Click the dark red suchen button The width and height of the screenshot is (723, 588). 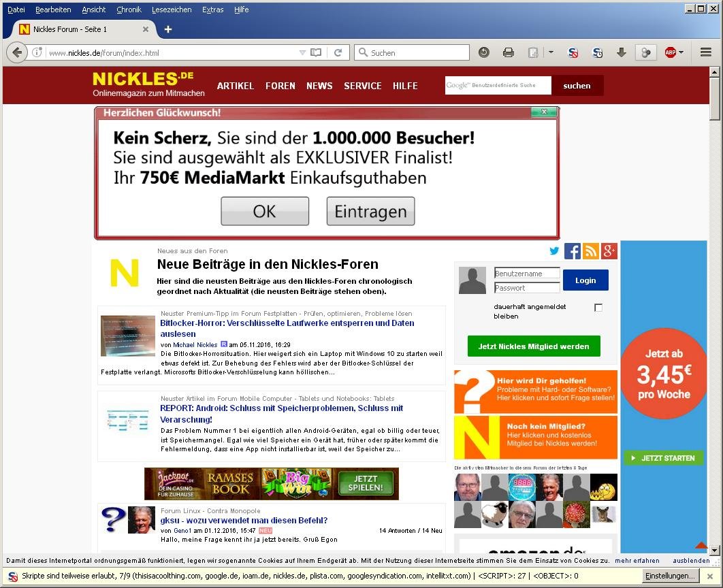click(577, 85)
